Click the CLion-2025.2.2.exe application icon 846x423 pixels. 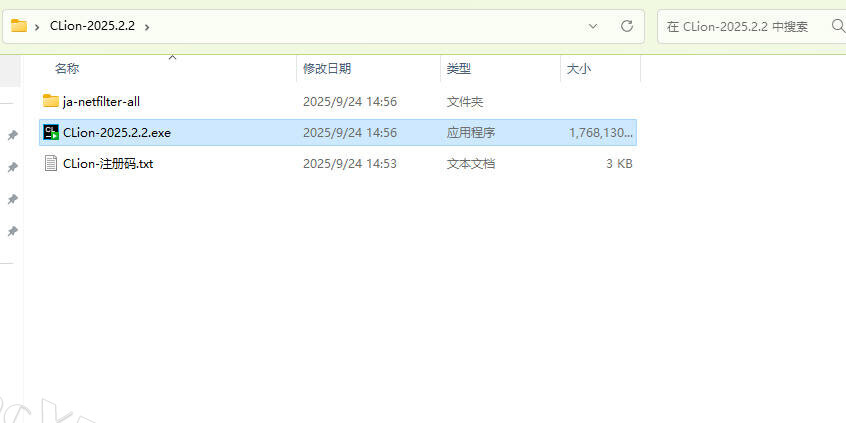51,132
